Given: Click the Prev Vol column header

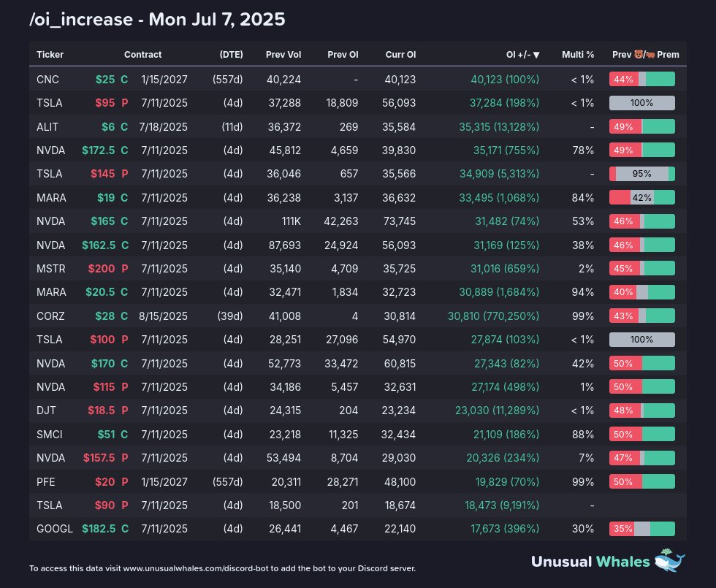Looking at the screenshot, I should click(x=283, y=54).
